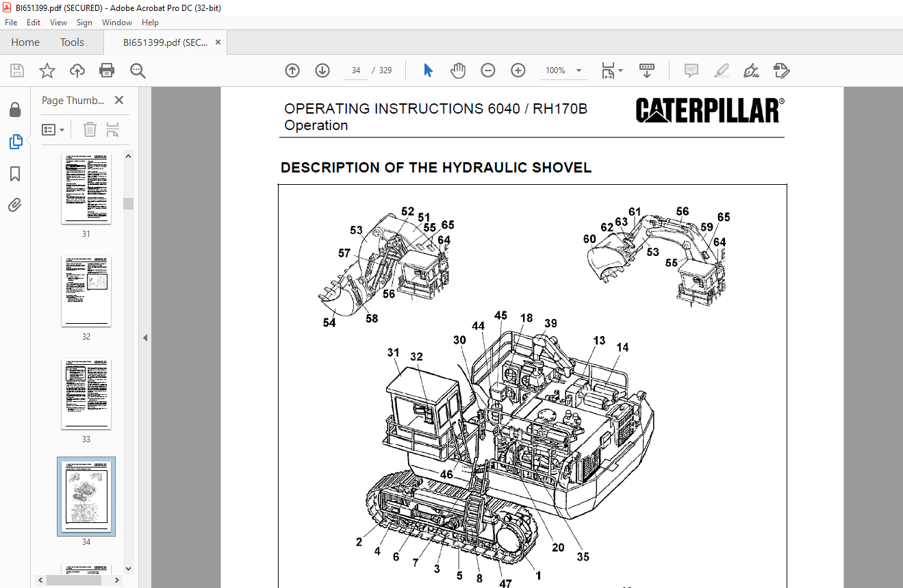Click the 'OPERATING INSTRUCTIONS 6040 / RH170B' text
The width and height of the screenshot is (903, 588).
point(436,108)
